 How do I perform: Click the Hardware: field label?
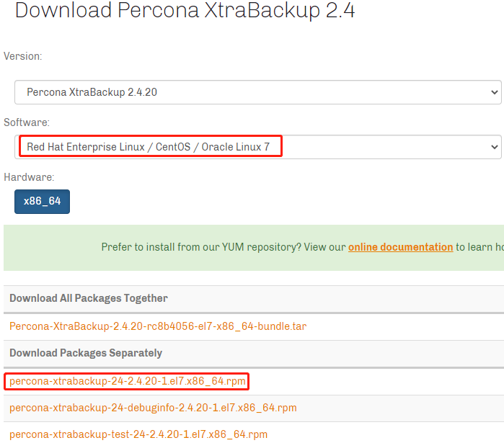(29, 177)
